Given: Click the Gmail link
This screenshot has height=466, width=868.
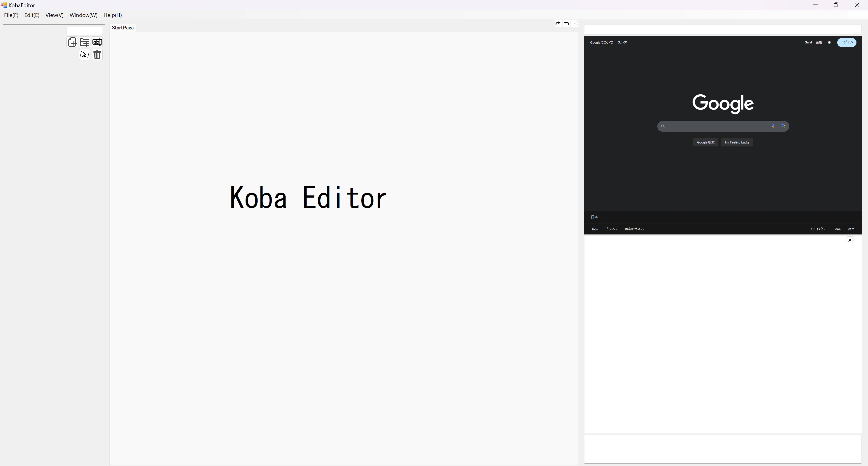Looking at the screenshot, I should (x=808, y=43).
